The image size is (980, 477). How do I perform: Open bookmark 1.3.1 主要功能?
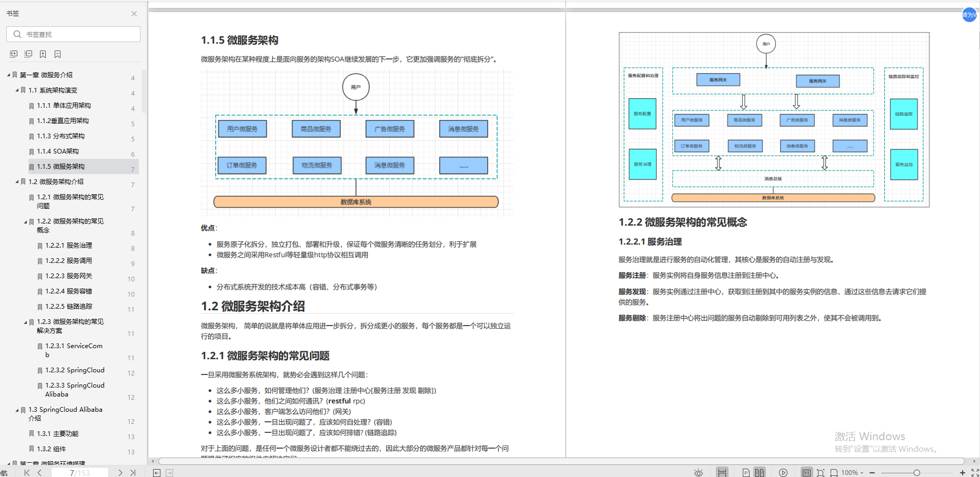(x=57, y=433)
